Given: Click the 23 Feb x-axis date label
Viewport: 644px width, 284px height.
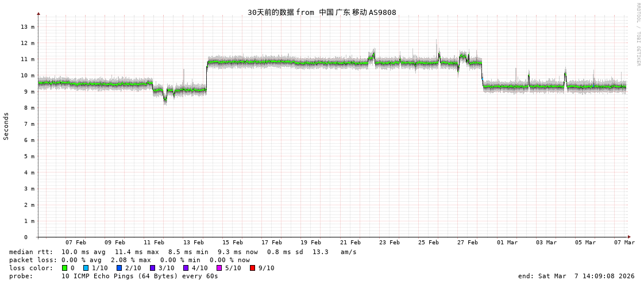Looking at the screenshot, I should point(389,243).
